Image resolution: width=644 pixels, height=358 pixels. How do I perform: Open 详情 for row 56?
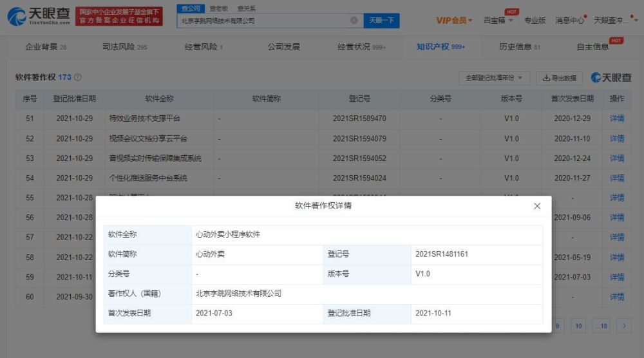pos(617,217)
